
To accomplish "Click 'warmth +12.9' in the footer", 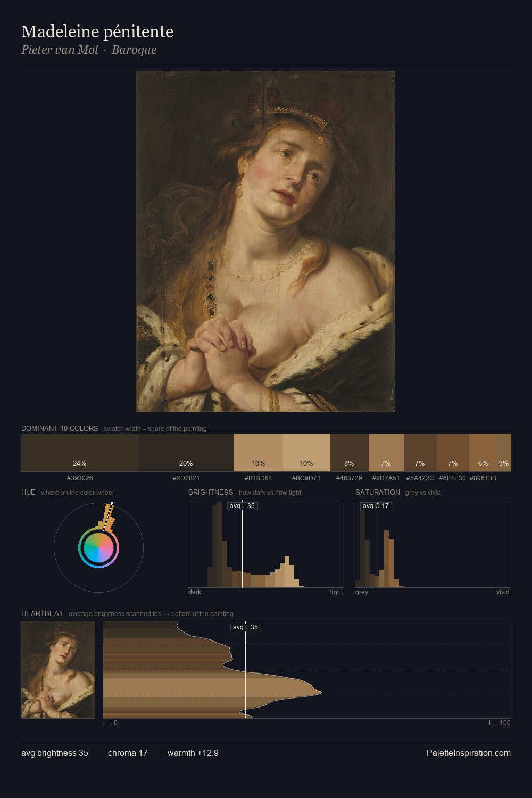I will tap(193, 753).
